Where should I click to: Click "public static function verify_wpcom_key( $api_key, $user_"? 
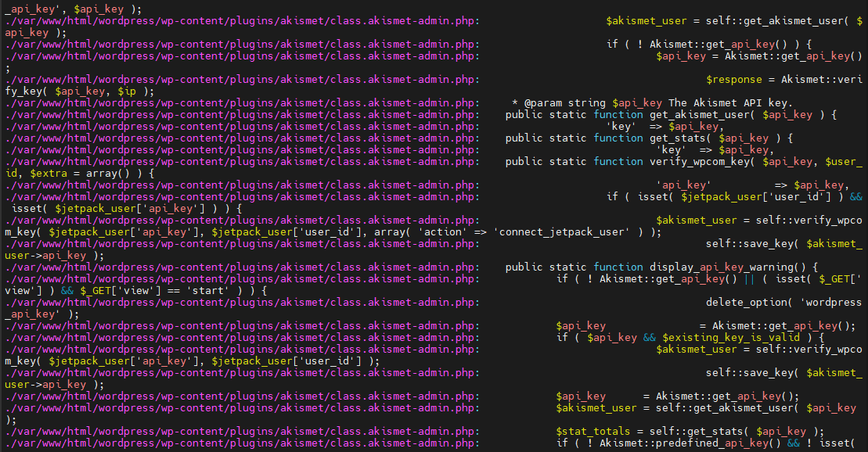683,162
